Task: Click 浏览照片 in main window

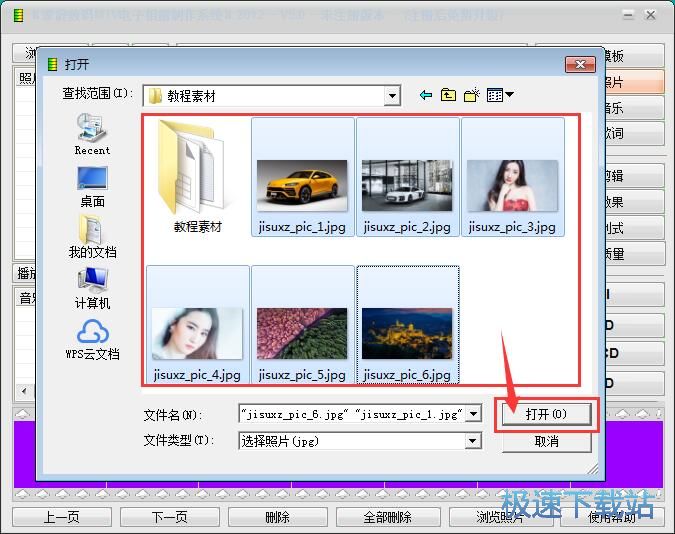Action: (499, 517)
